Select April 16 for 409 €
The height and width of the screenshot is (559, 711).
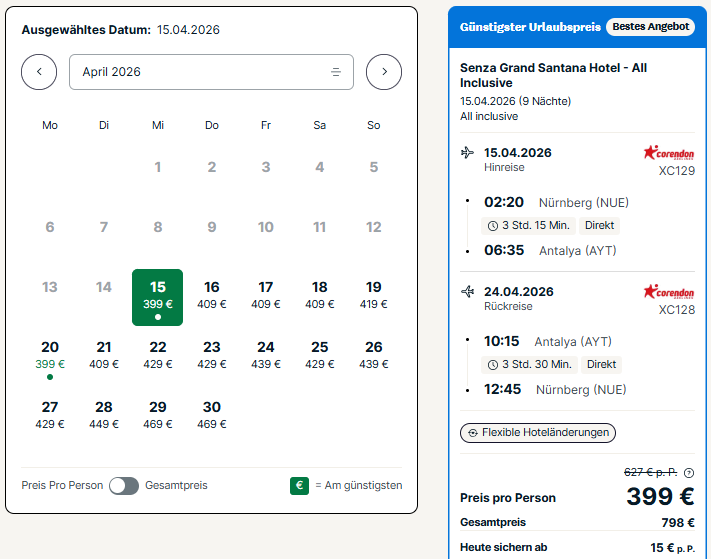[212, 297]
